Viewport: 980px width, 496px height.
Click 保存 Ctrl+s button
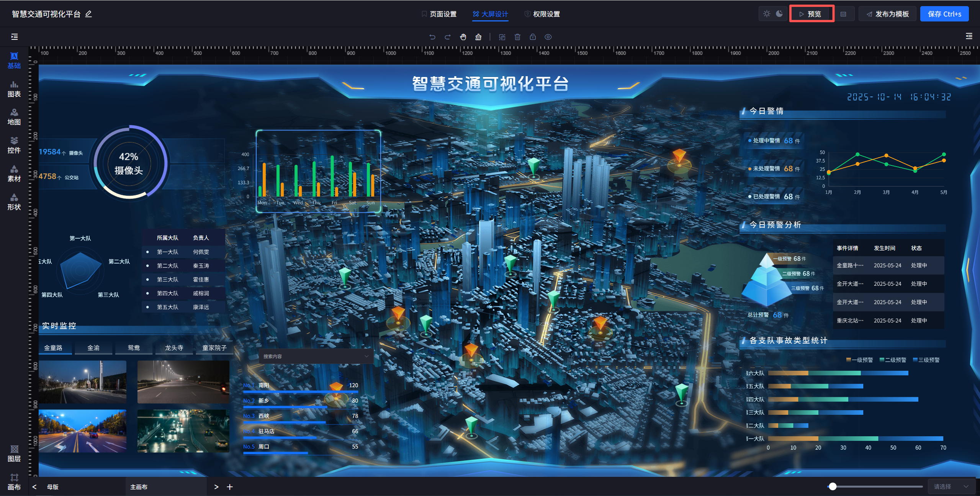pyautogui.click(x=944, y=14)
